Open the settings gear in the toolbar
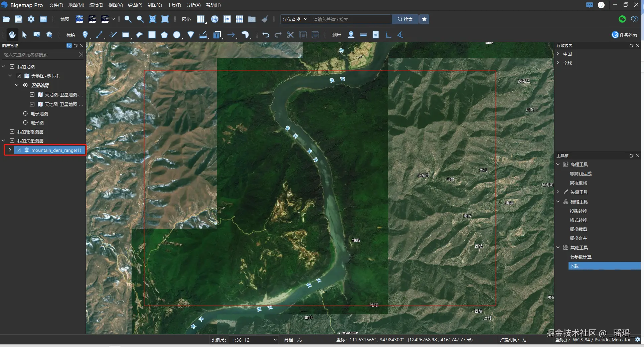This screenshot has height=347, width=644. pyautogui.click(x=31, y=19)
